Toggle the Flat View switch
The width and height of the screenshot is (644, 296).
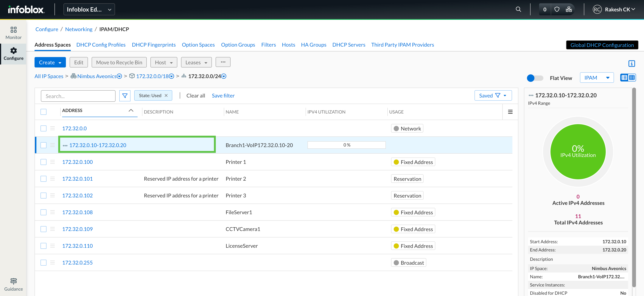point(535,78)
